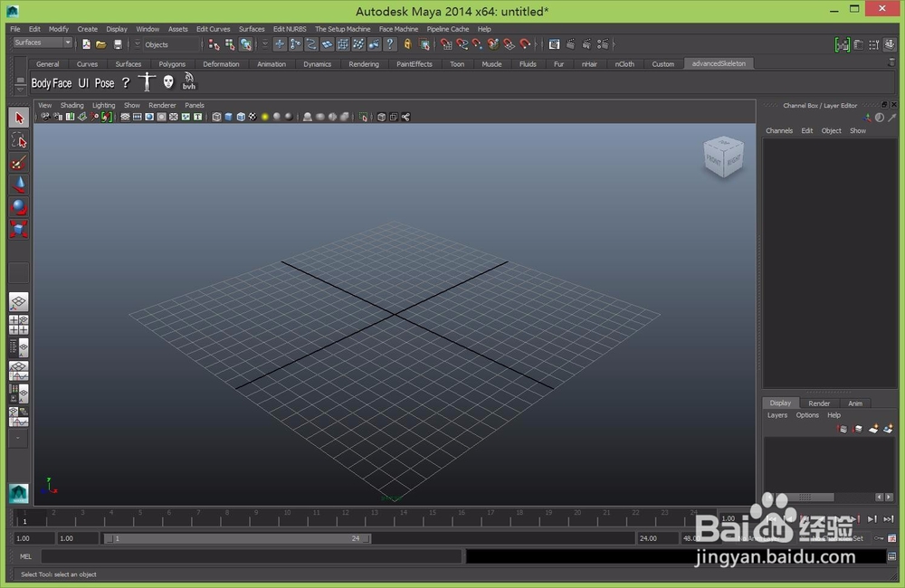Click the playback range slider bar

pyautogui.click(x=237, y=538)
